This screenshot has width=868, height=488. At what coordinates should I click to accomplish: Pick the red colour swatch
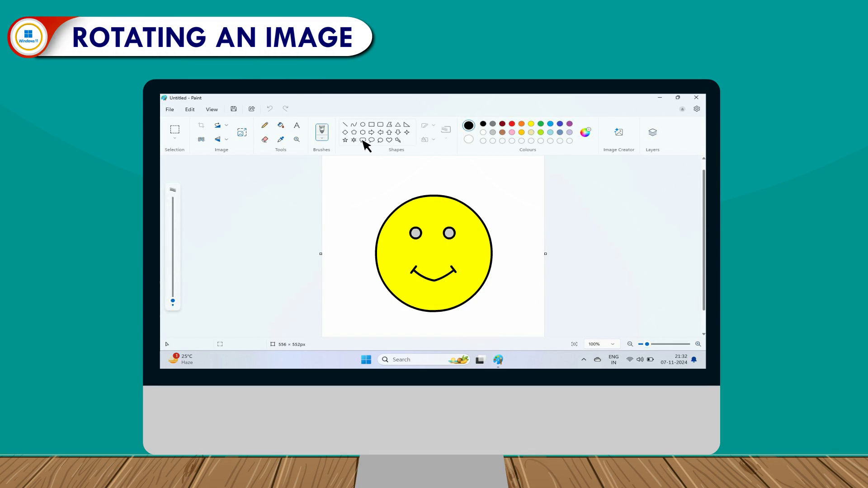[x=512, y=124]
